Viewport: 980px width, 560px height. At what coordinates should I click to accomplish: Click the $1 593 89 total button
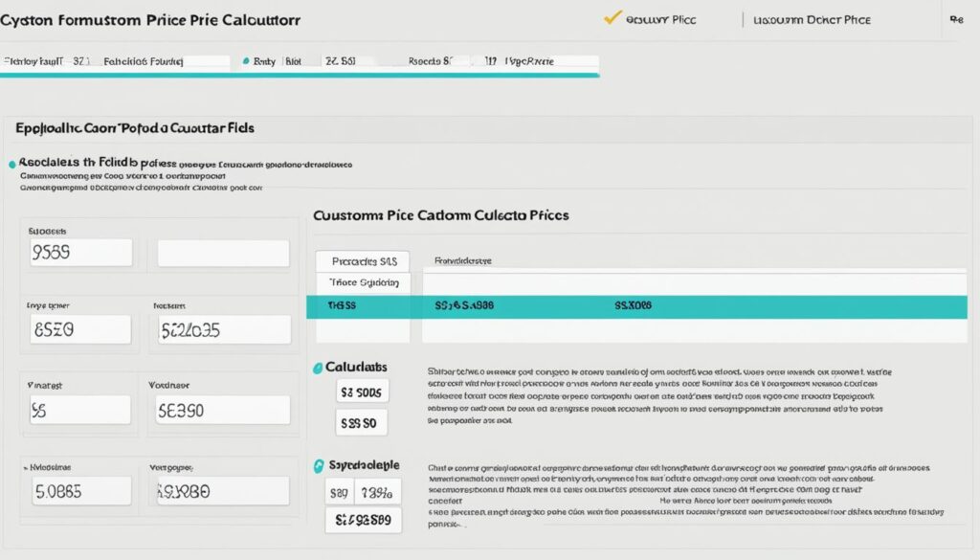[x=362, y=520]
